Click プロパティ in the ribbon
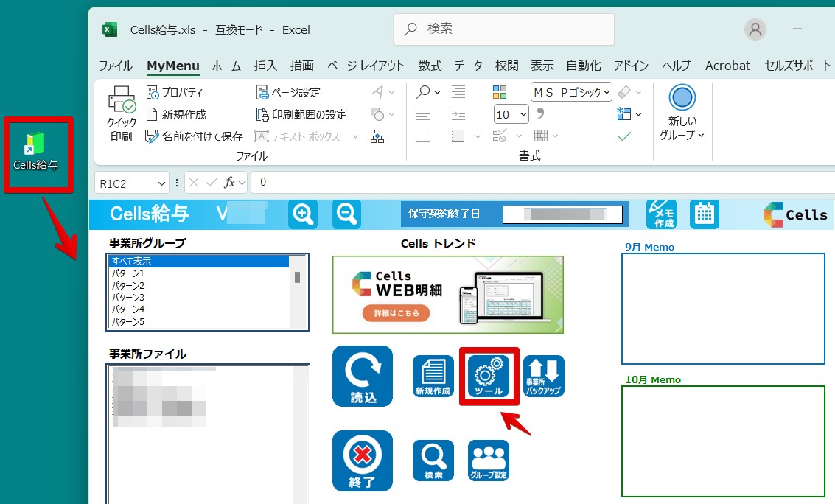 tap(175, 93)
